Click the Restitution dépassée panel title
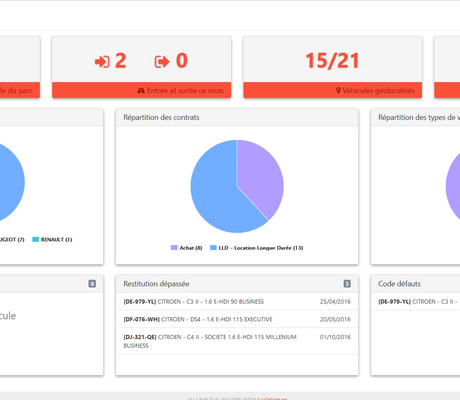Screen dimensions: 460x400 click(x=156, y=284)
